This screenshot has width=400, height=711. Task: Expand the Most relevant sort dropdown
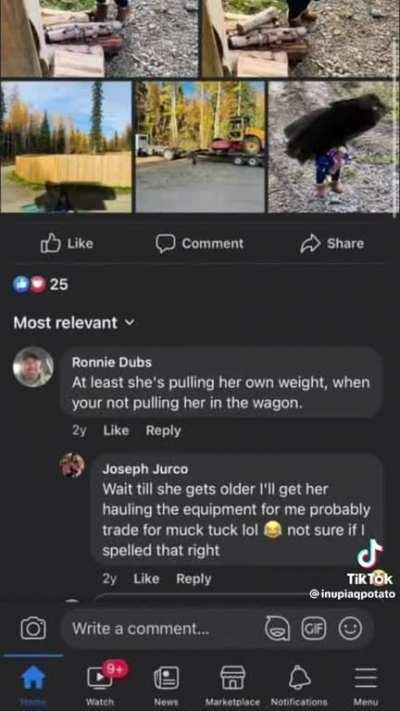coord(74,323)
